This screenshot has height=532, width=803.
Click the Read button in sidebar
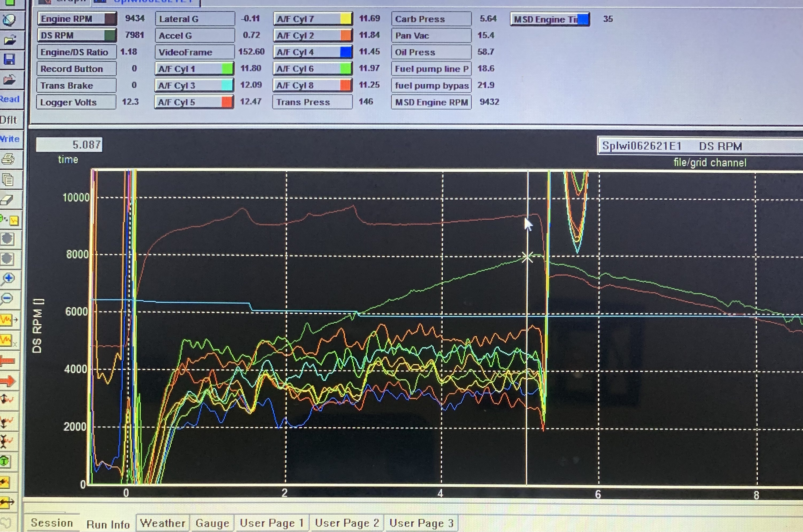[10, 99]
